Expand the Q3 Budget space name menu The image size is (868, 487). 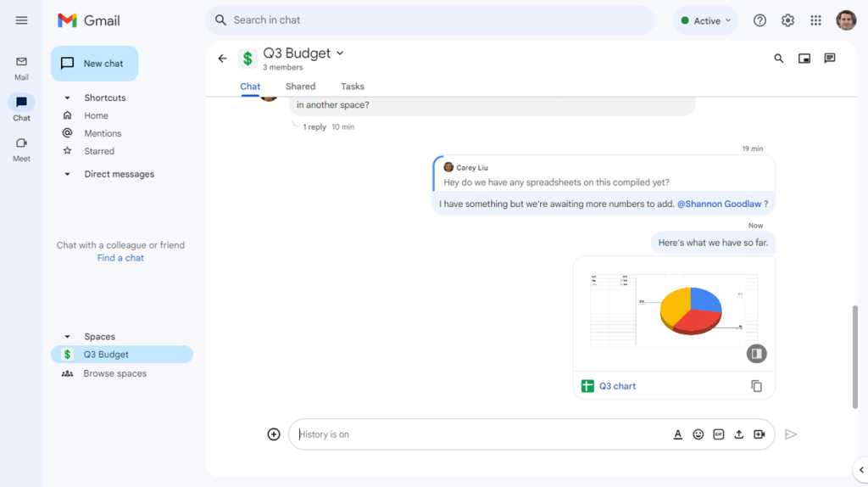click(x=340, y=53)
